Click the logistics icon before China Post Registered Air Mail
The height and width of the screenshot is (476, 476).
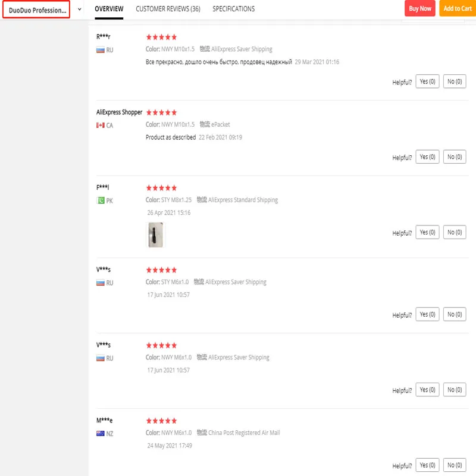202,433
